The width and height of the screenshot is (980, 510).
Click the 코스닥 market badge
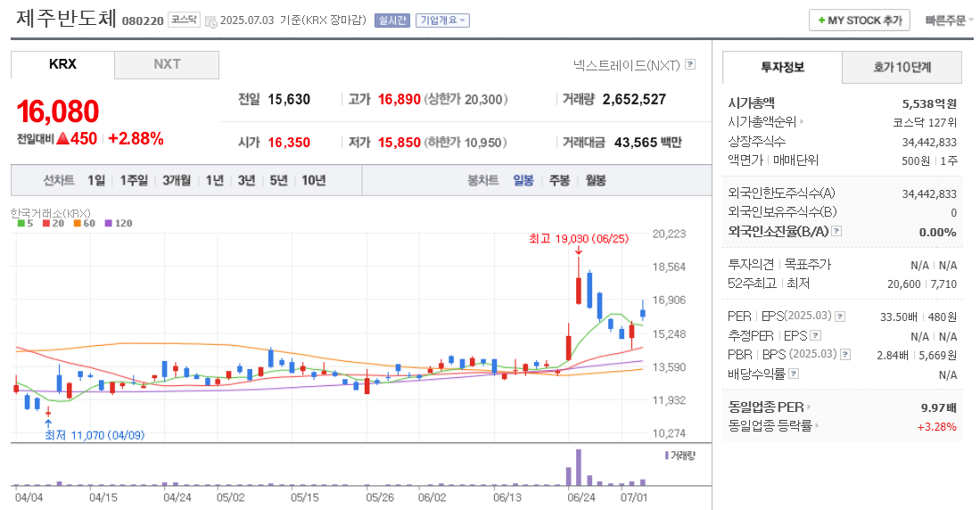[184, 20]
